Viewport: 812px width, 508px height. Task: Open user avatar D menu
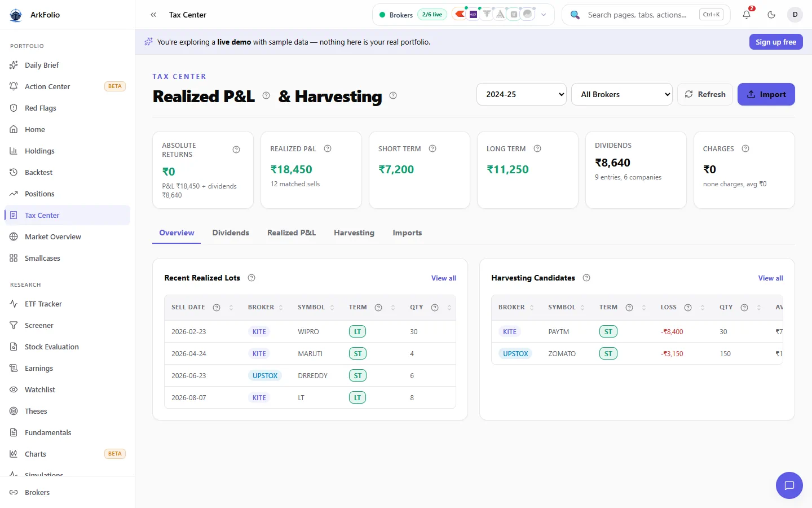pyautogui.click(x=795, y=15)
